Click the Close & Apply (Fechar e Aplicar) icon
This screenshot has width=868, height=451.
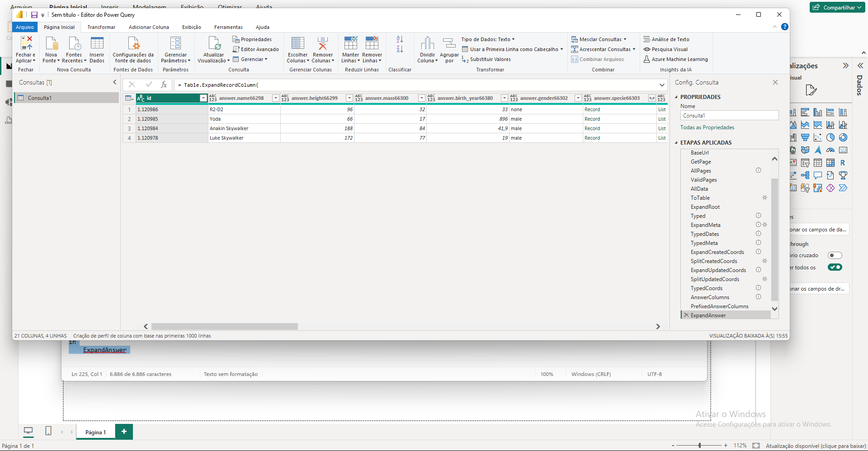[x=26, y=44]
